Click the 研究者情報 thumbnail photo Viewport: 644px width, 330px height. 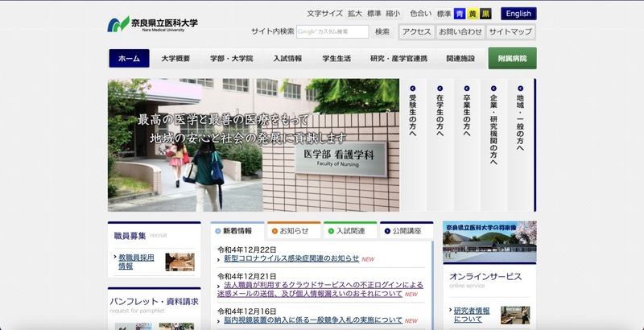pos(516,314)
